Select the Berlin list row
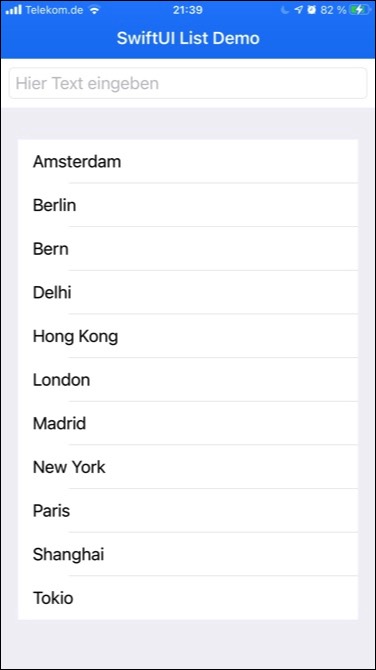 click(x=188, y=205)
